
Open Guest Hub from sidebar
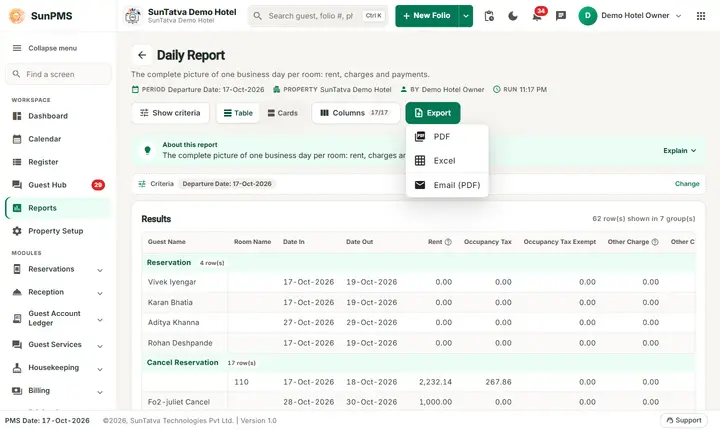[58, 185]
